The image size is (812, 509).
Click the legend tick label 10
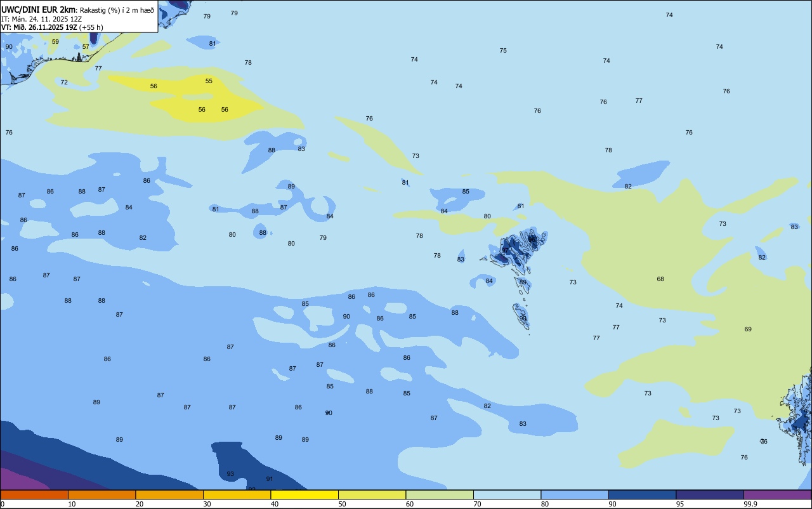pyautogui.click(x=72, y=504)
